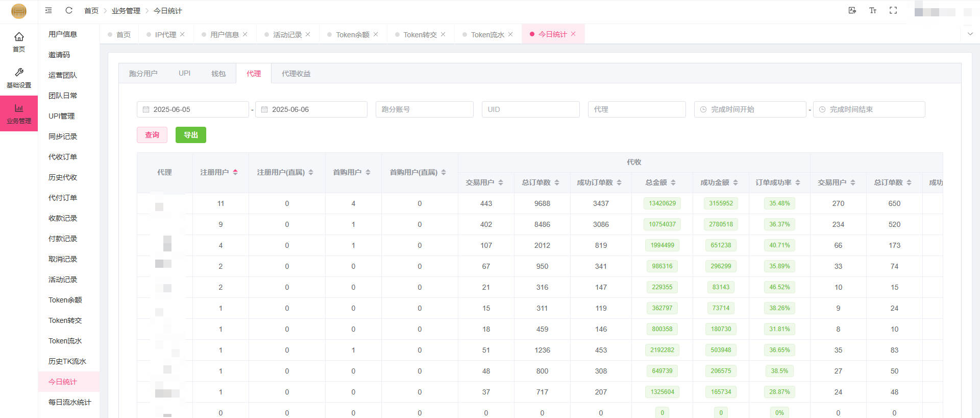Screen dimensions: 980x418
Task: Toggle fullscreen mode icon
Action: [893, 10]
